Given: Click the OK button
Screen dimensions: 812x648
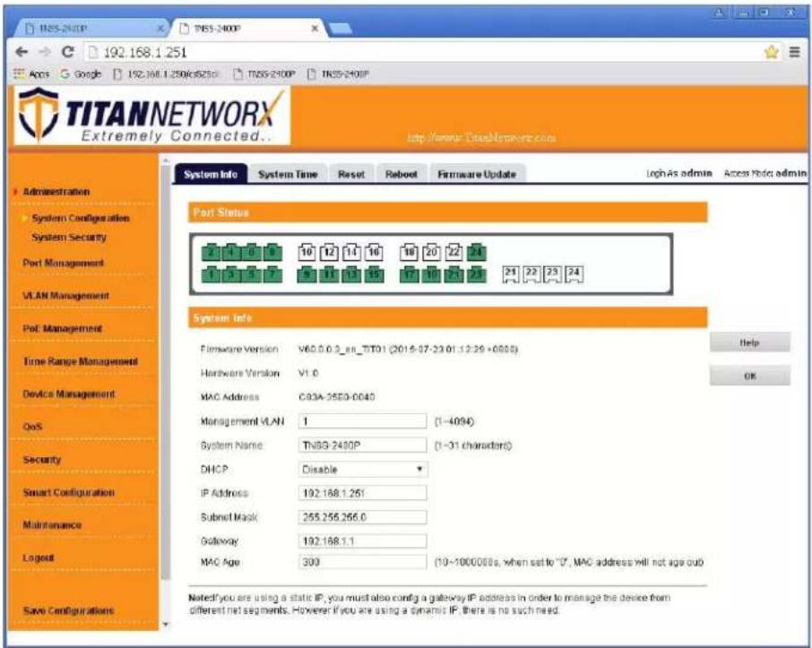Looking at the screenshot, I should coord(750,376).
